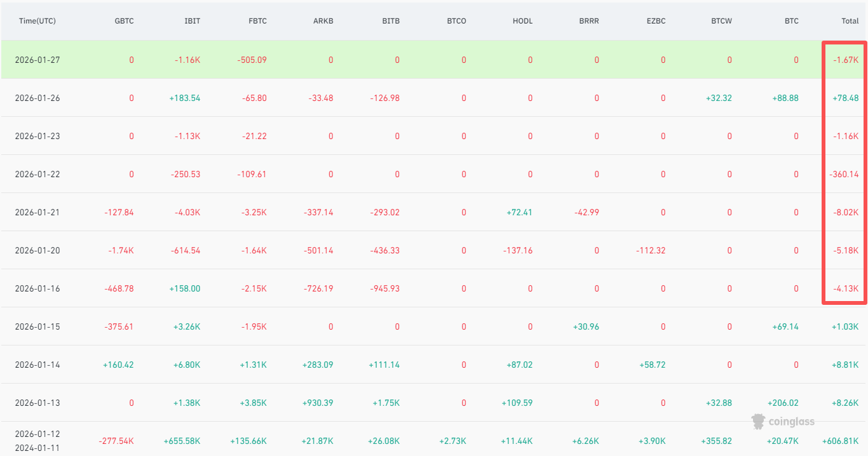
Task: Click the BITB column header
Action: (x=391, y=21)
